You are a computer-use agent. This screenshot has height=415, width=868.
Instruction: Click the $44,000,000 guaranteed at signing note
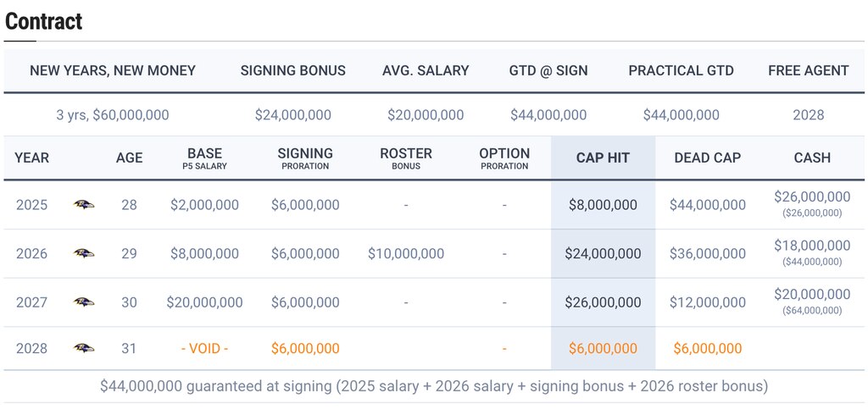[x=434, y=386]
